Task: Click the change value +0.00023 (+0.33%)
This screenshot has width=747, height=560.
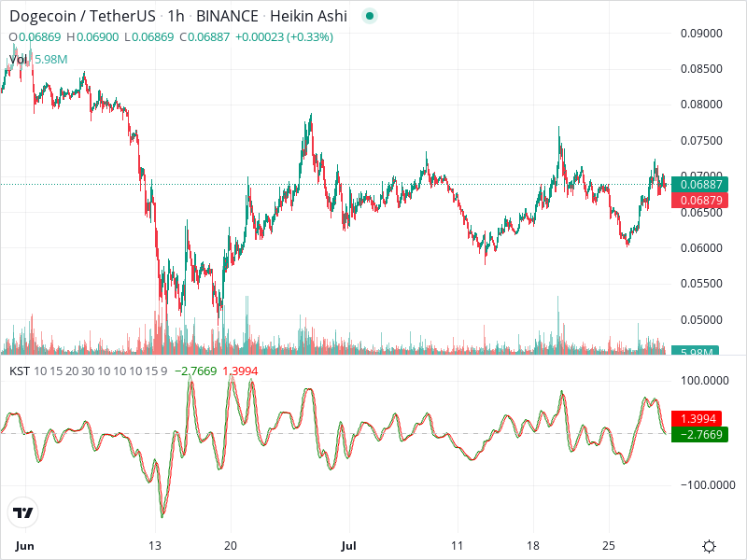Action: pos(284,37)
